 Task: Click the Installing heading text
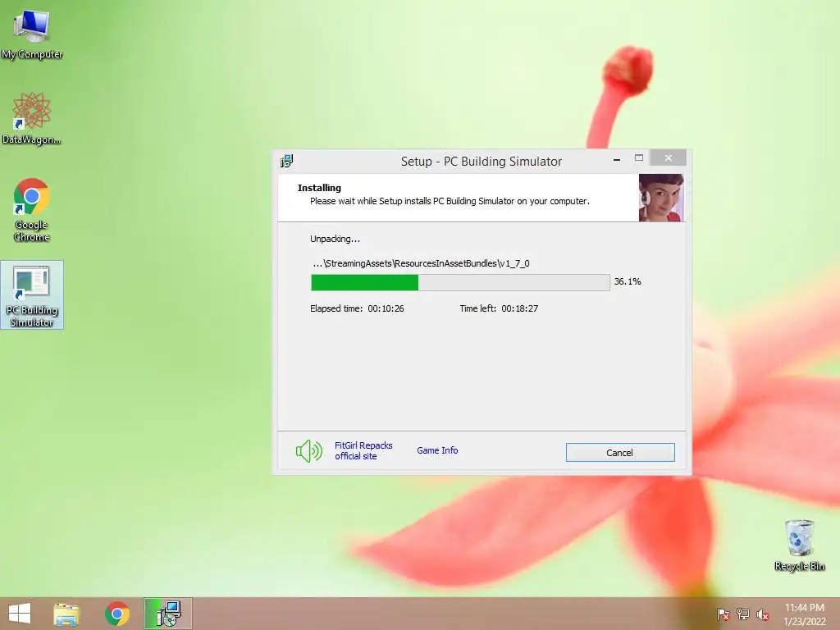319,188
